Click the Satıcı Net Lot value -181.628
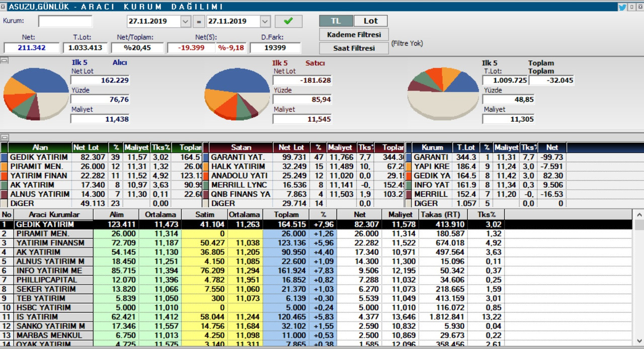The width and height of the screenshot is (644, 349). coord(302,80)
